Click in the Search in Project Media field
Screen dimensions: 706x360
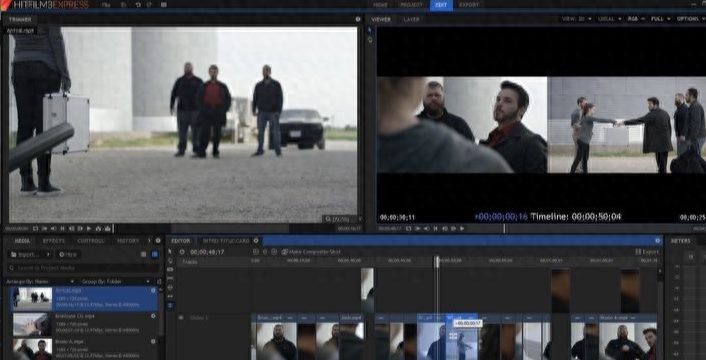click(84, 268)
